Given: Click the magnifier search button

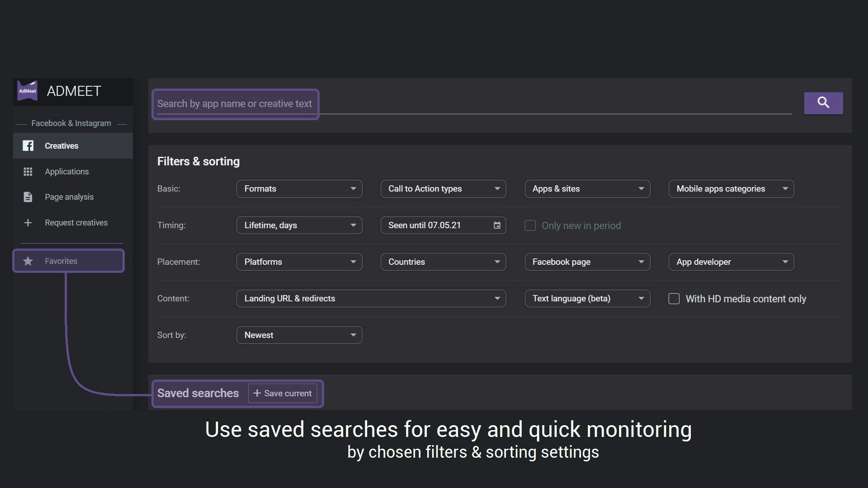Looking at the screenshot, I should 823,103.
